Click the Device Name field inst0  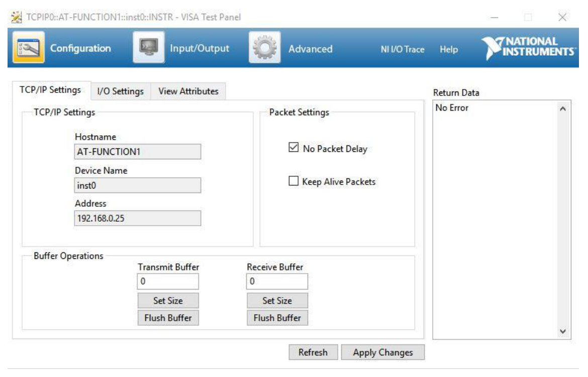138,185
